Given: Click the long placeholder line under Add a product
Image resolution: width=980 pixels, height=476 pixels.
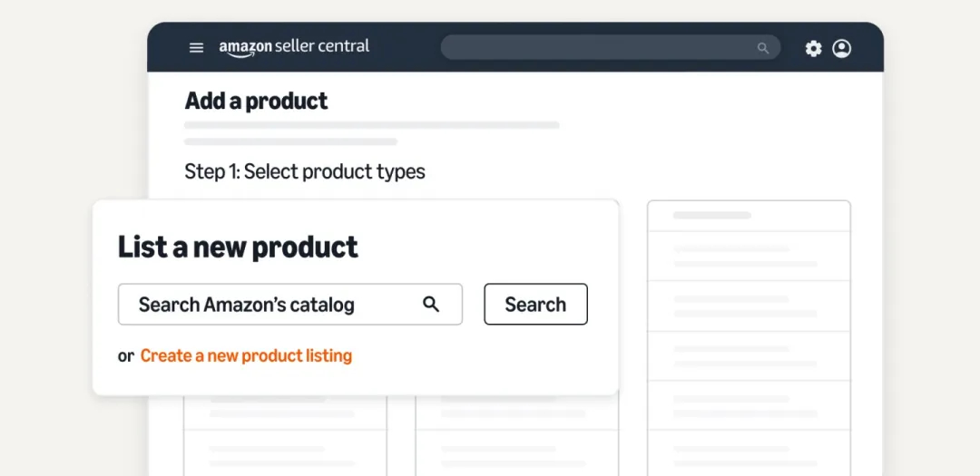Looking at the screenshot, I should pyautogui.click(x=372, y=125).
